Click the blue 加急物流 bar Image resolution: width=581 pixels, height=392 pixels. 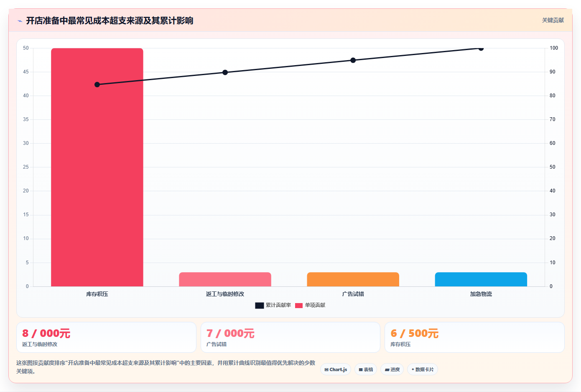481,279
